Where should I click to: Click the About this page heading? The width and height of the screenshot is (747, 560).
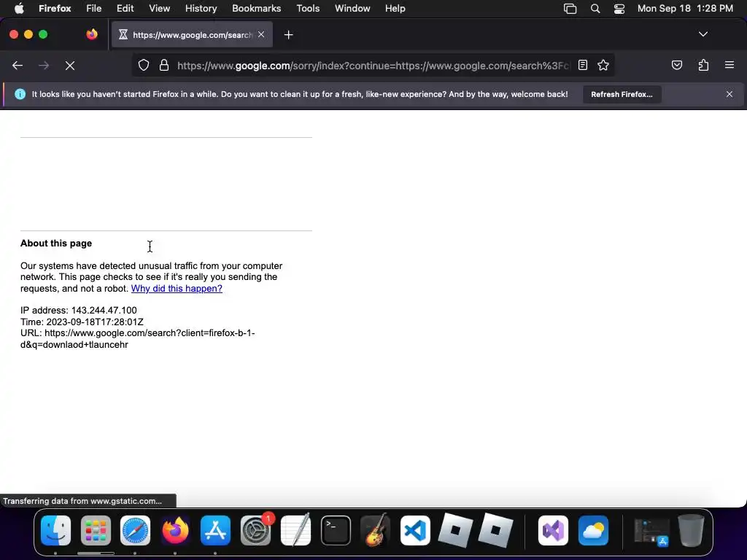[x=56, y=244]
